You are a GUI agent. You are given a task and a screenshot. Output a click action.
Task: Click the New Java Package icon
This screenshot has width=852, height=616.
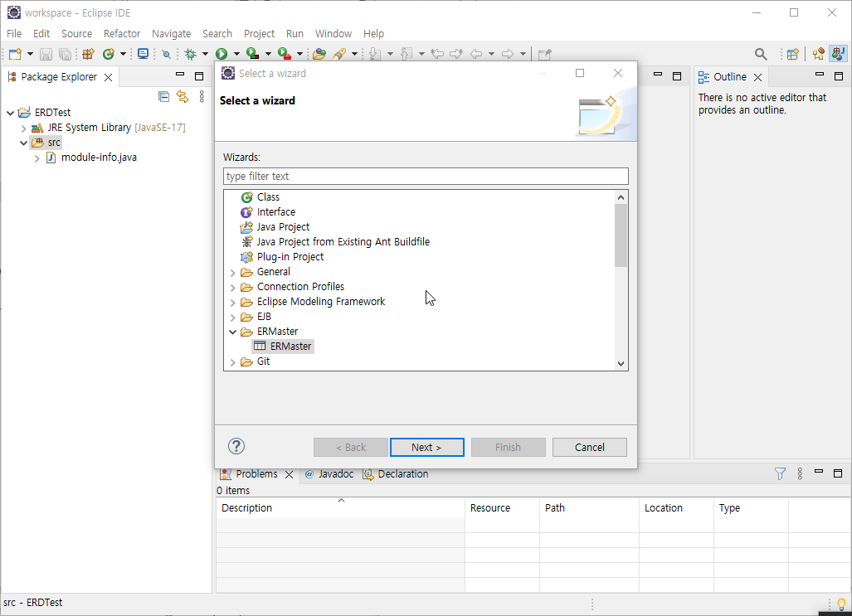click(88, 54)
